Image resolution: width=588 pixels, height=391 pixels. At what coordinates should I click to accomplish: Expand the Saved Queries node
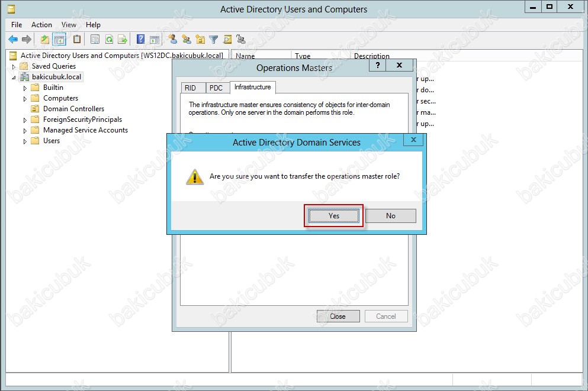pos(14,67)
